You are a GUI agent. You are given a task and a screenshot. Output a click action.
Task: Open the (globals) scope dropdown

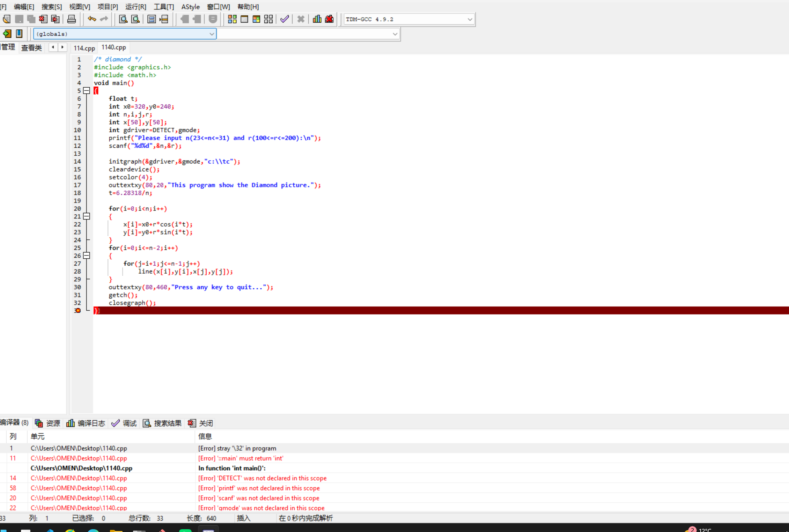pos(212,34)
